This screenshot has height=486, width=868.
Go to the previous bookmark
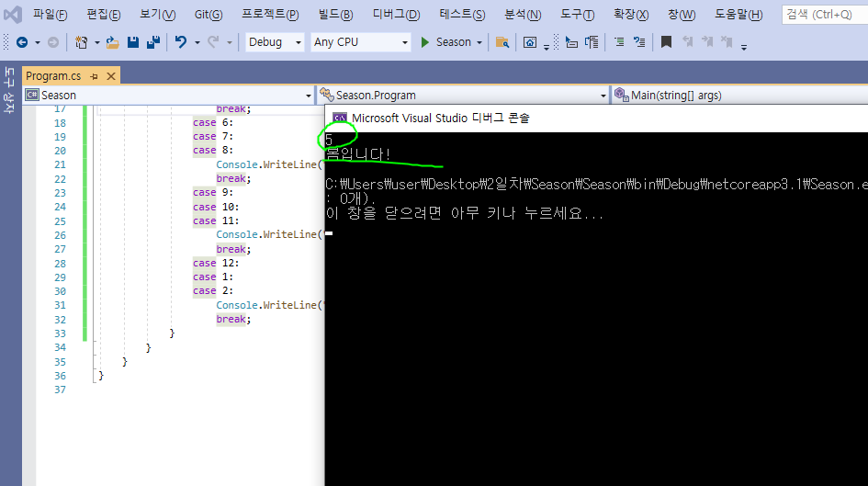(x=687, y=42)
